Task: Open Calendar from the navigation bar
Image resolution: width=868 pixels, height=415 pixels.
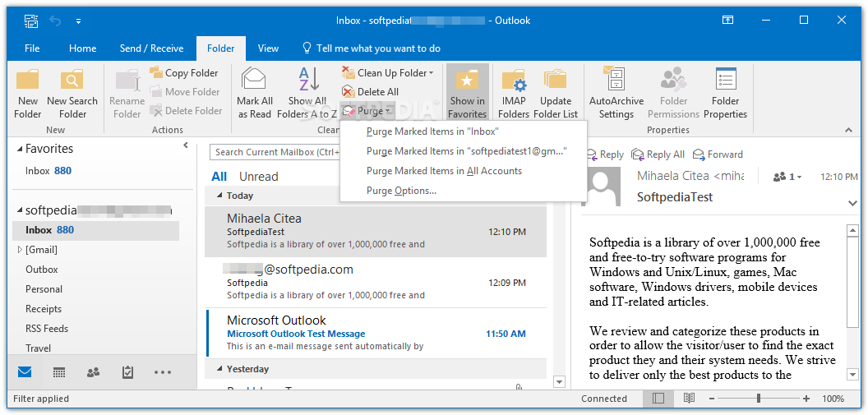Action: pyautogui.click(x=59, y=372)
